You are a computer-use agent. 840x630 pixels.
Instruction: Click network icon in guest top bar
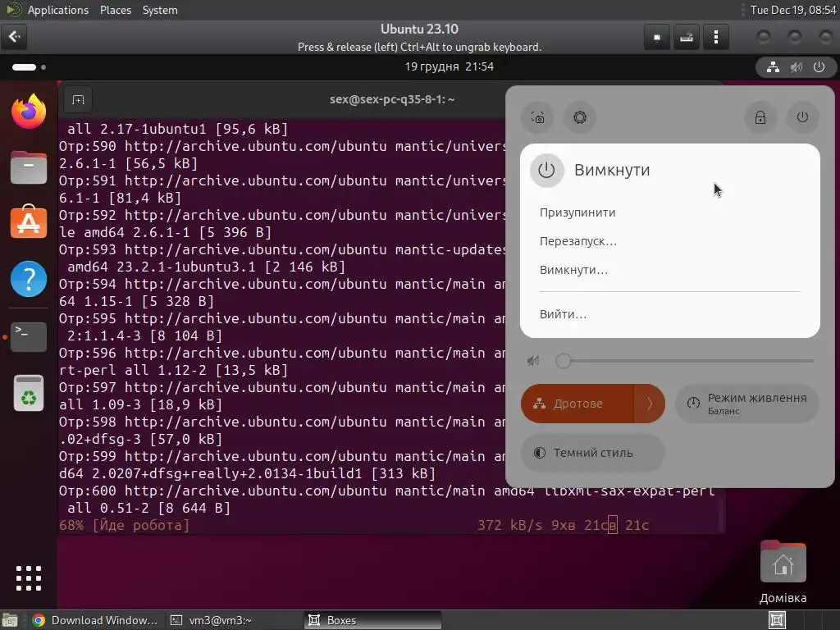pyautogui.click(x=773, y=67)
